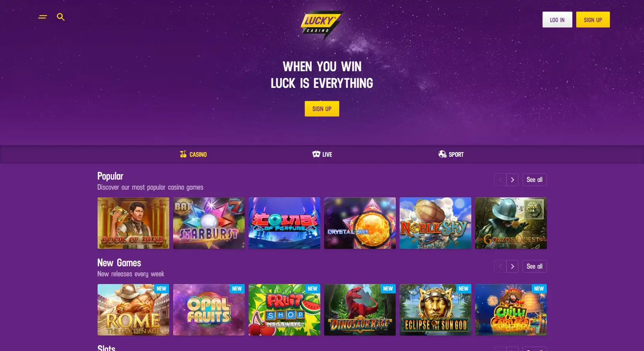The width and height of the screenshot is (644, 351).
Task: Open the Sport tab
Action: (451, 154)
